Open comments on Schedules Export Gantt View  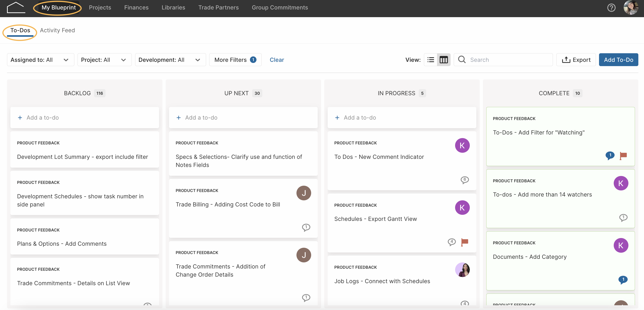(x=451, y=242)
